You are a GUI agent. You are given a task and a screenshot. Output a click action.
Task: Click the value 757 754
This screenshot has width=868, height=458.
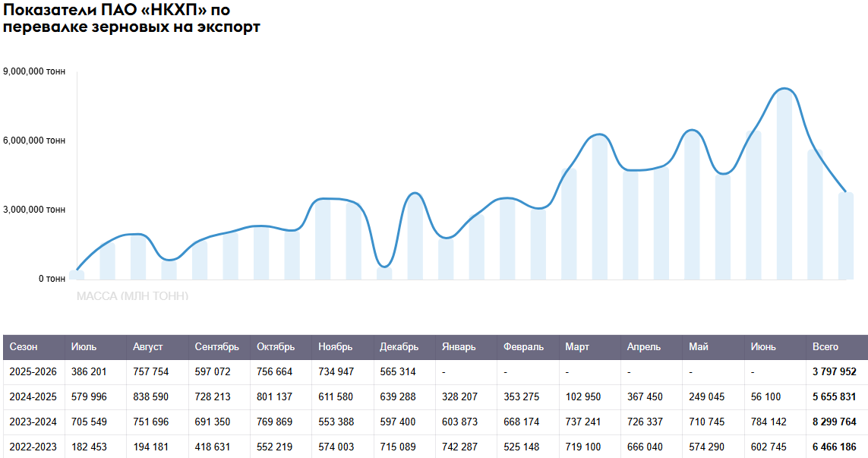click(x=150, y=371)
